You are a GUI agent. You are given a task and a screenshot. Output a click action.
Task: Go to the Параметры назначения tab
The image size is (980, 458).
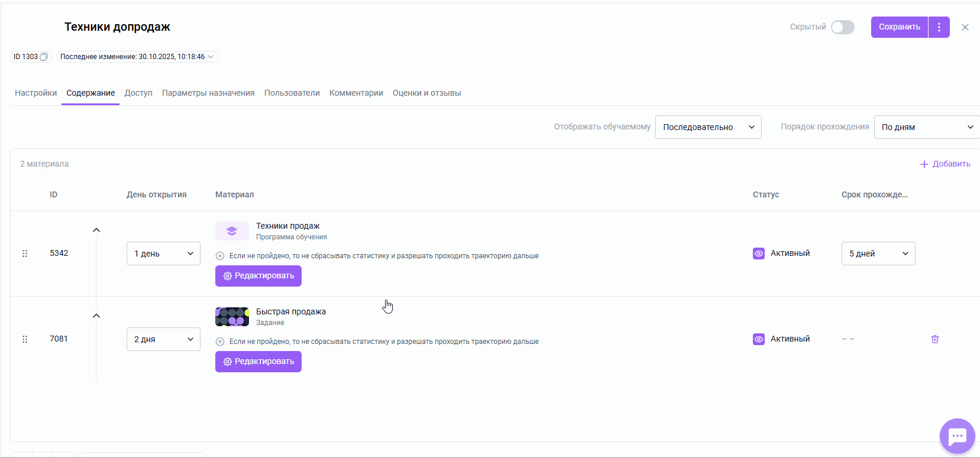(208, 93)
